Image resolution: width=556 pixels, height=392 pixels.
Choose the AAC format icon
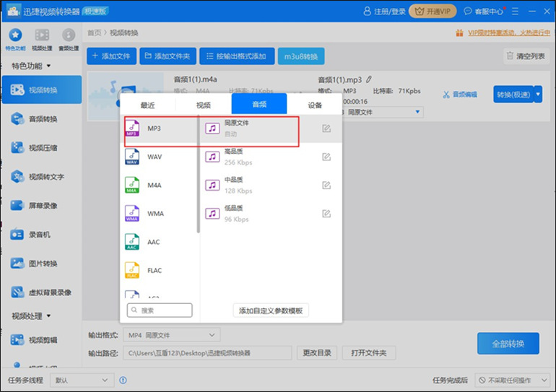pyautogui.click(x=132, y=242)
